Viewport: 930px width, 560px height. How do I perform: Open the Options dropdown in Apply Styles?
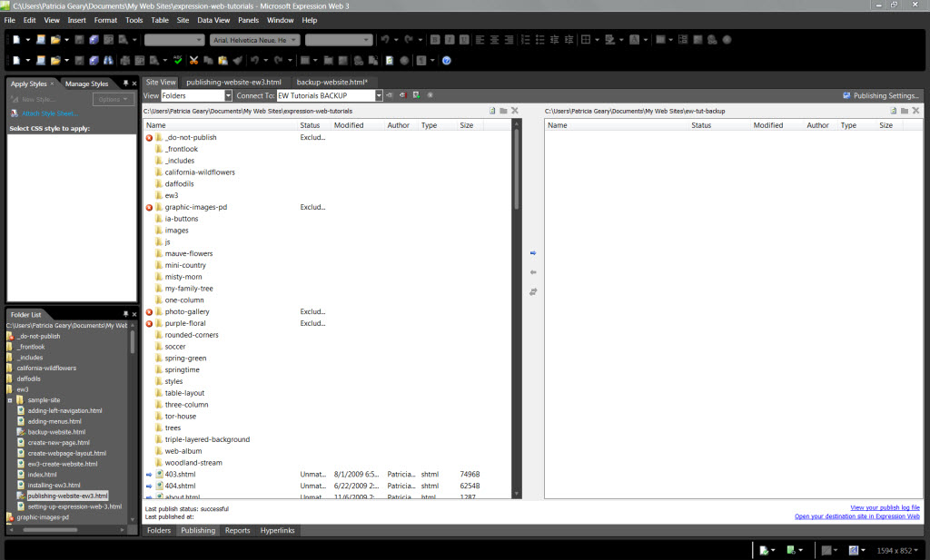point(114,100)
